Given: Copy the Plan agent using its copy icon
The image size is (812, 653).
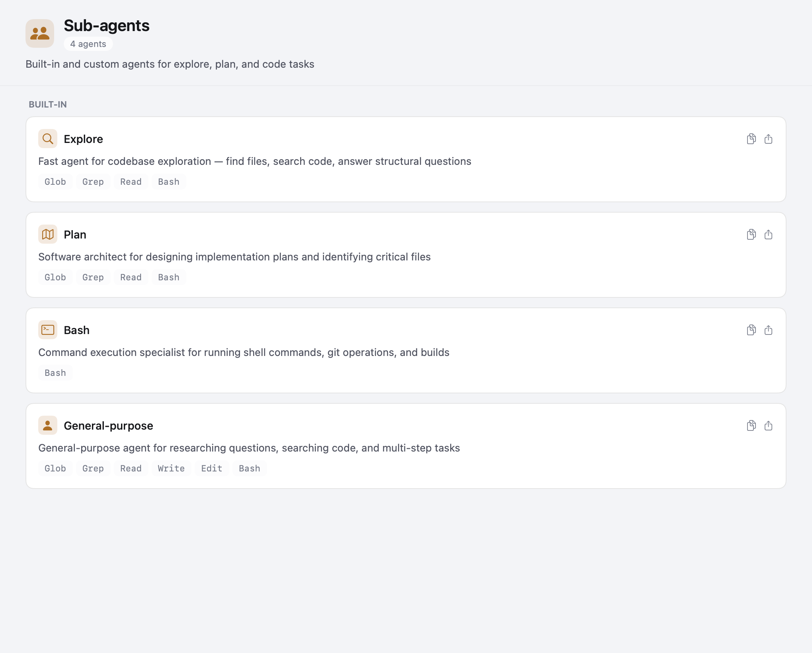Looking at the screenshot, I should pyautogui.click(x=751, y=235).
